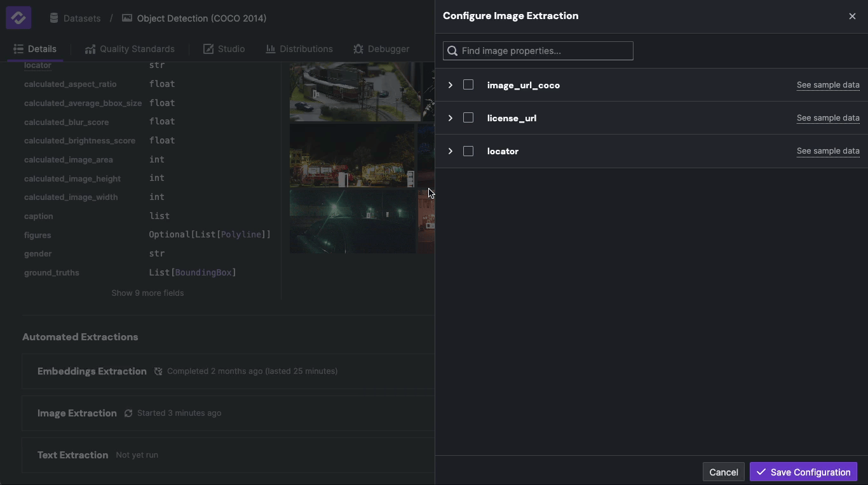868x485 pixels.
Task: Expand the image_url_coco property row
Action: tap(450, 84)
